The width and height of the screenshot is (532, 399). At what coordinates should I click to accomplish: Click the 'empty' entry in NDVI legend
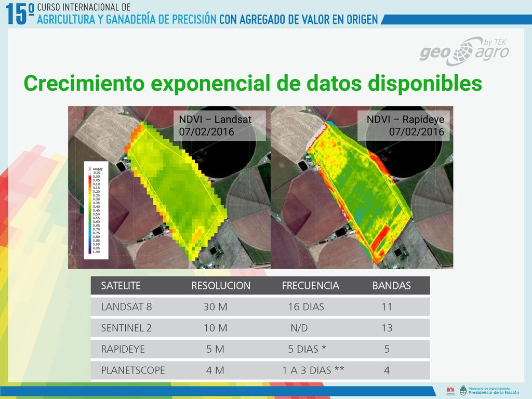coord(98,169)
